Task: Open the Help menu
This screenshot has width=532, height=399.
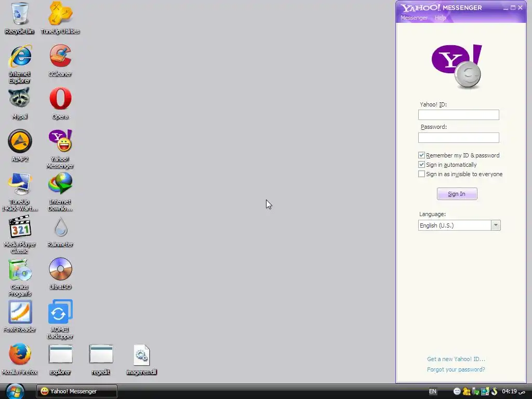Action: tap(440, 18)
